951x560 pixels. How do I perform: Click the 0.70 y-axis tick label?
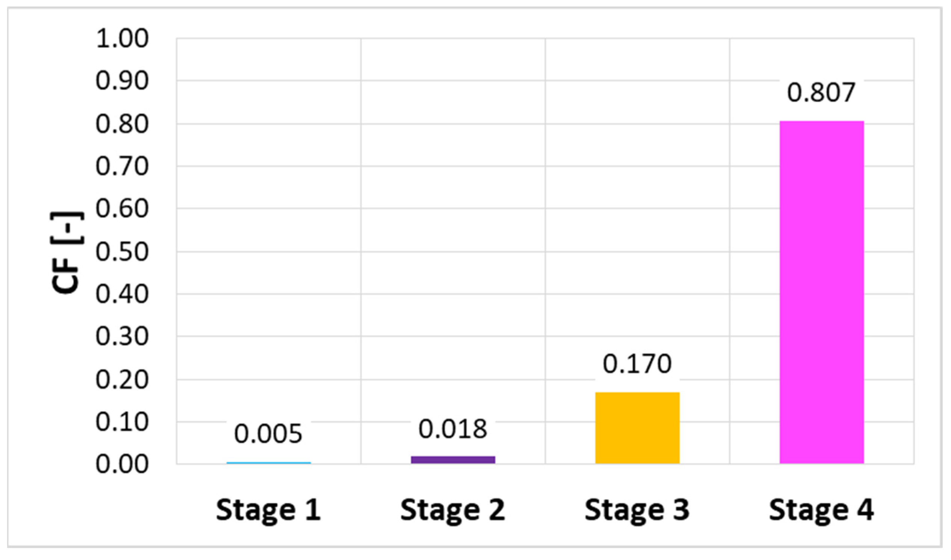pos(122,166)
